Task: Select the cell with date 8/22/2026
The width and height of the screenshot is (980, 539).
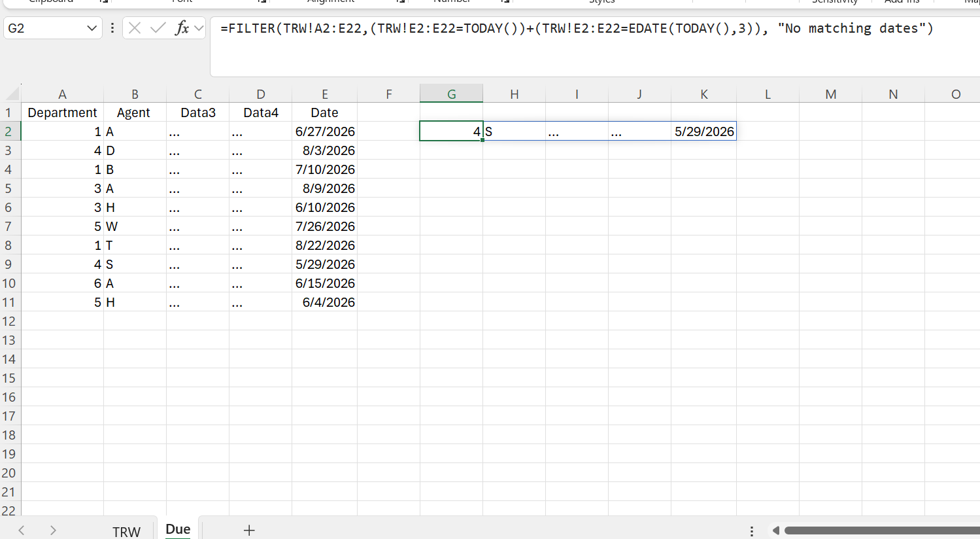Action: click(324, 245)
